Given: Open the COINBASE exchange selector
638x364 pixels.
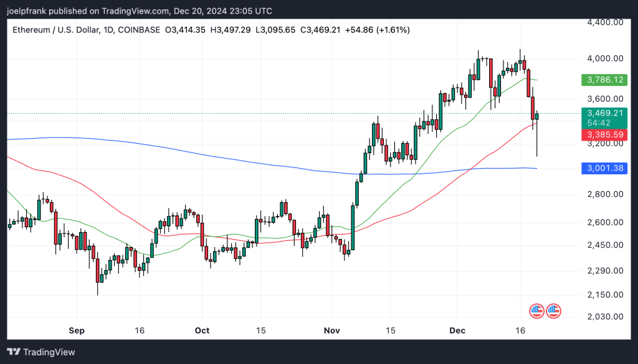Looking at the screenshot, I should tap(138, 30).
